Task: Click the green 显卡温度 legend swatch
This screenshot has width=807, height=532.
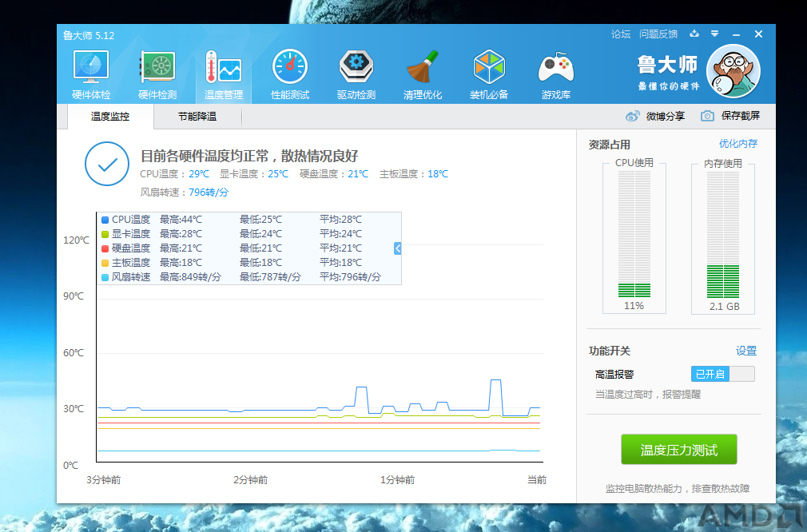Action: (x=105, y=235)
